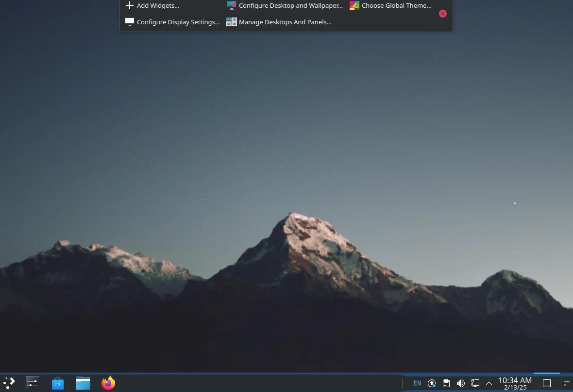Check the software updates notifier icon
This screenshot has height=392, width=573.
coord(432,383)
